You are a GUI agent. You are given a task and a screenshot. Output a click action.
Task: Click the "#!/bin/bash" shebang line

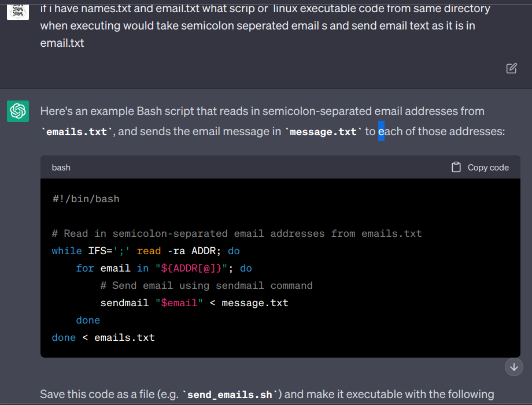coord(86,199)
